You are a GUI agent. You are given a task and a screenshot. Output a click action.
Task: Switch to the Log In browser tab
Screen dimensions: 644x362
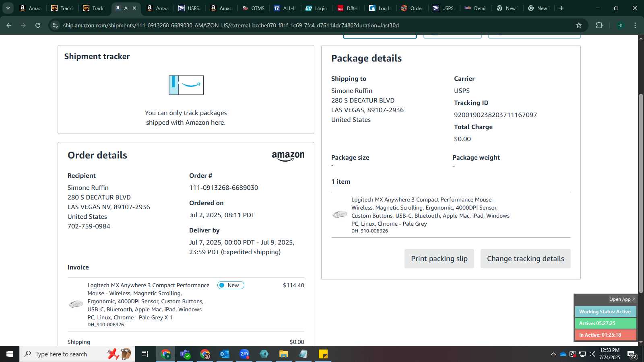coord(380,8)
